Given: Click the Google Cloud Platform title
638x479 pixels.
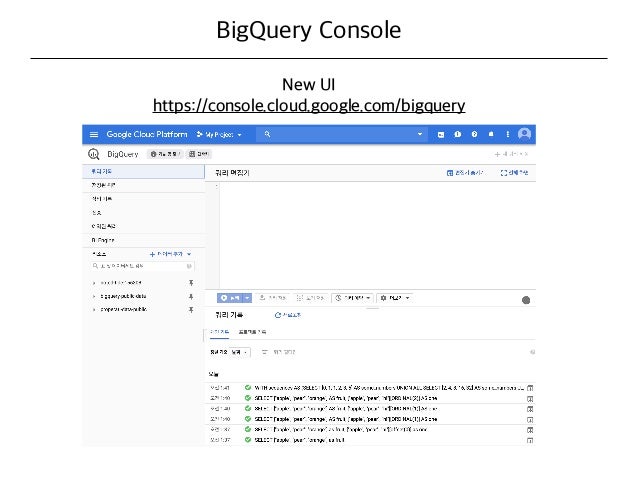Looking at the screenshot, I should [x=147, y=134].
